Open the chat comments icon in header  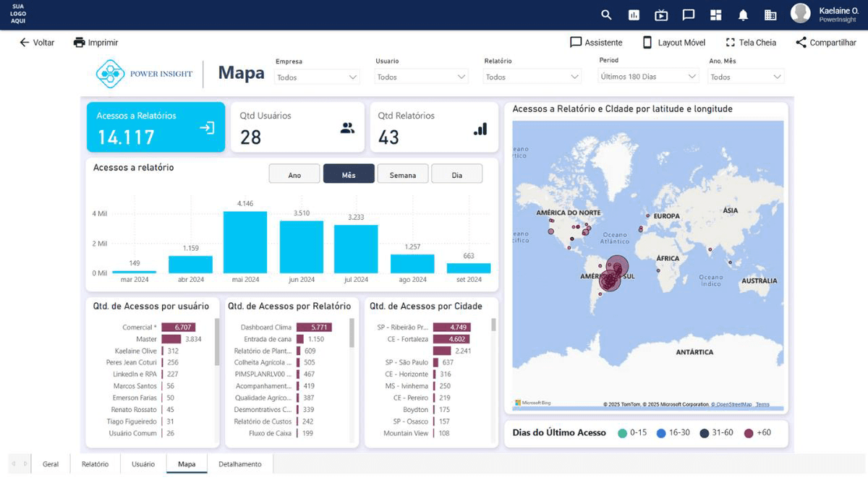pos(689,14)
